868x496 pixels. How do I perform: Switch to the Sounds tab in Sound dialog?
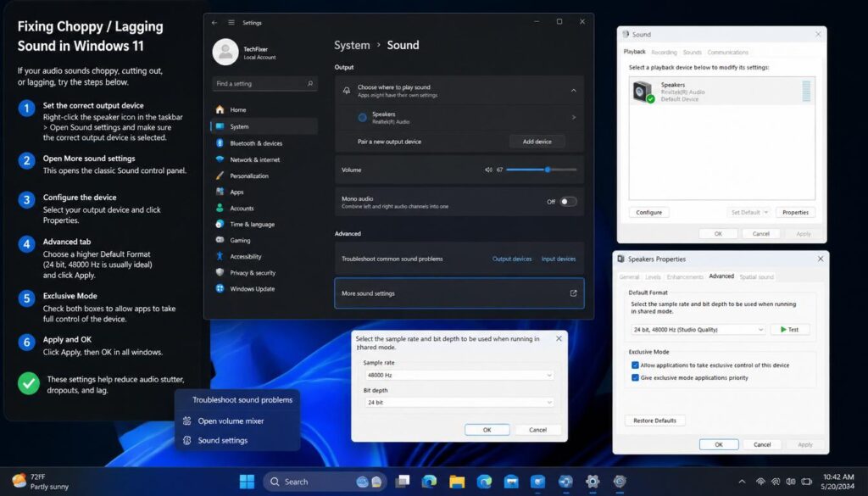[x=692, y=53]
